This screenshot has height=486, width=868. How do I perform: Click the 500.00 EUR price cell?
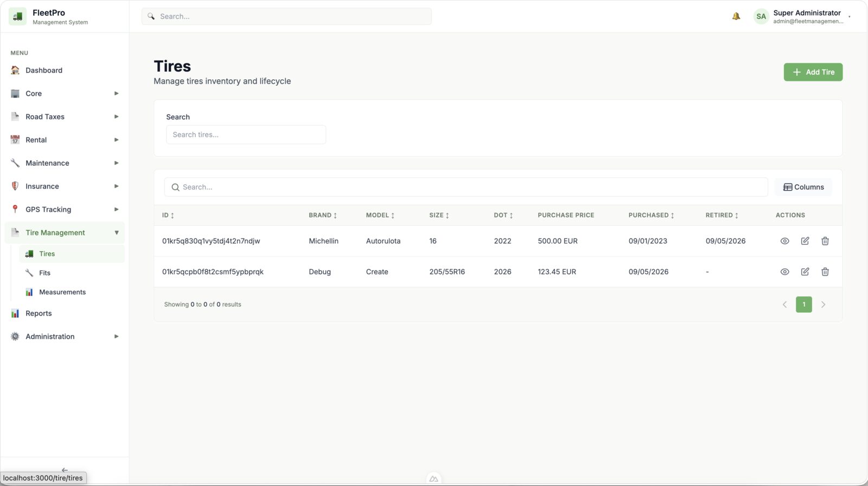point(558,241)
